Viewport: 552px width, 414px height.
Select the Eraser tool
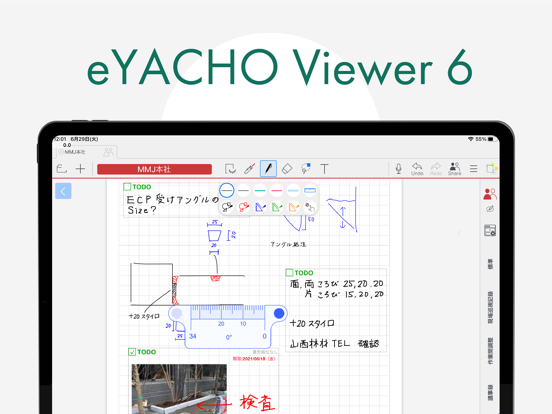[x=287, y=169]
